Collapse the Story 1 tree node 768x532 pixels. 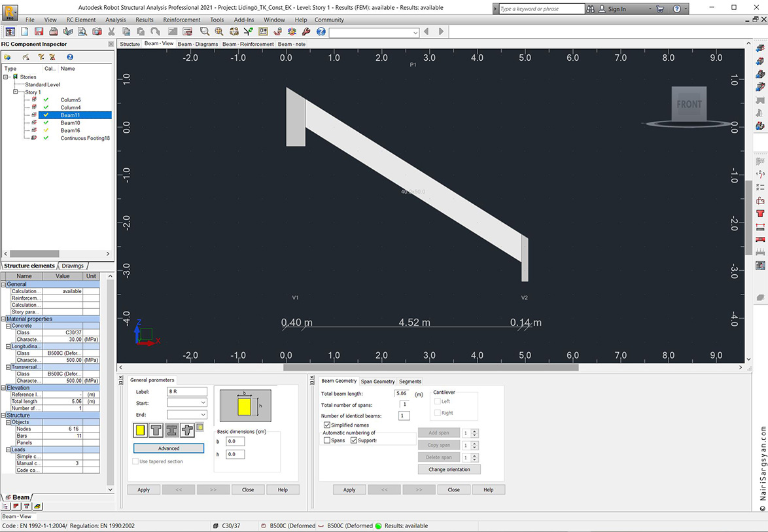pos(16,92)
